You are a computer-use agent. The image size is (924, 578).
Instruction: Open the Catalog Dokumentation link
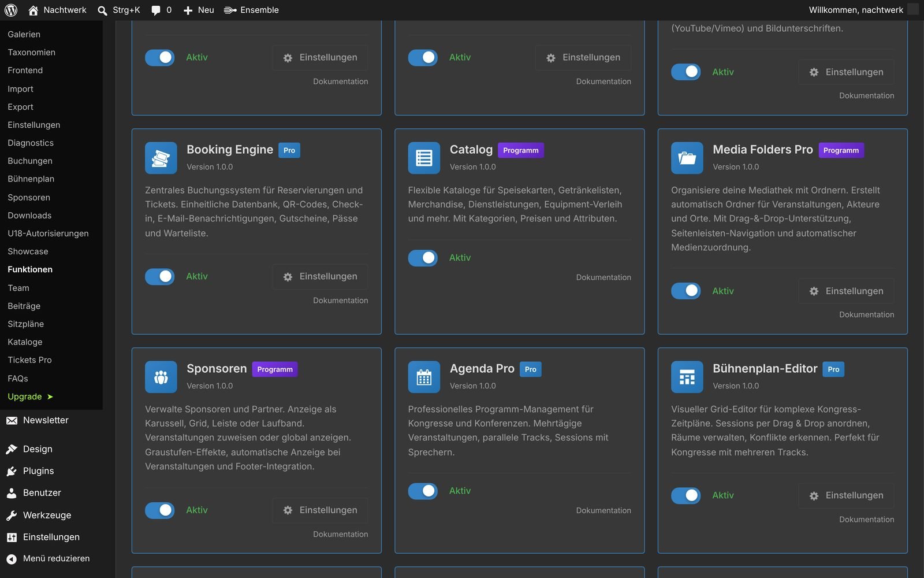coord(603,277)
